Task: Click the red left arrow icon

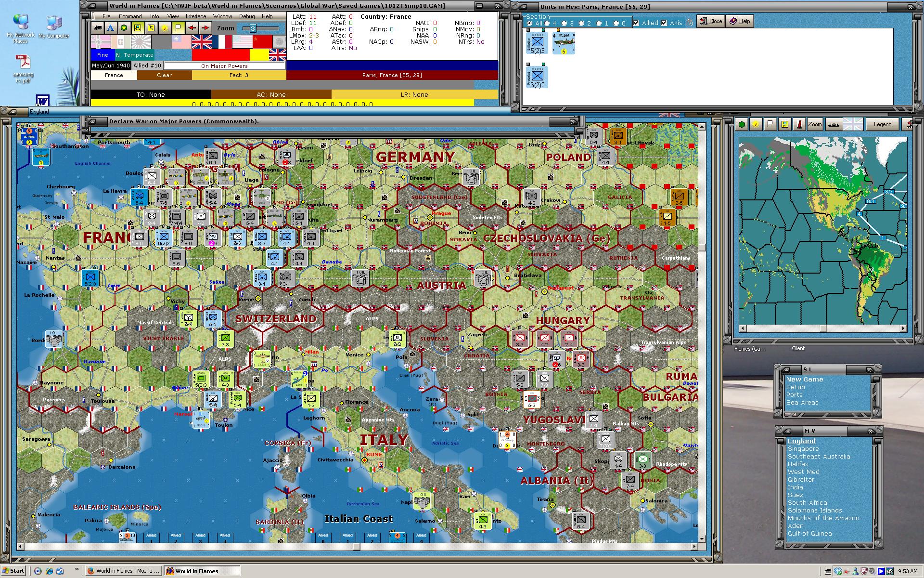Action: click(192, 28)
